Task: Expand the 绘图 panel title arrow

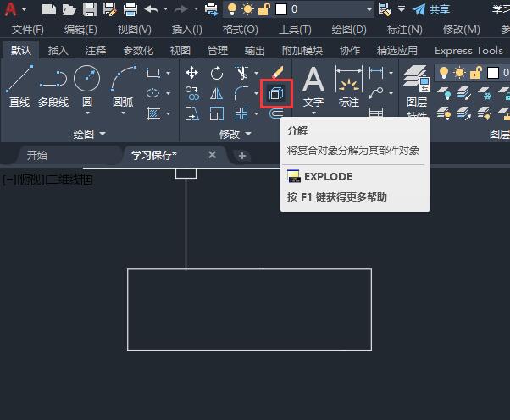Action: click(103, 134)
